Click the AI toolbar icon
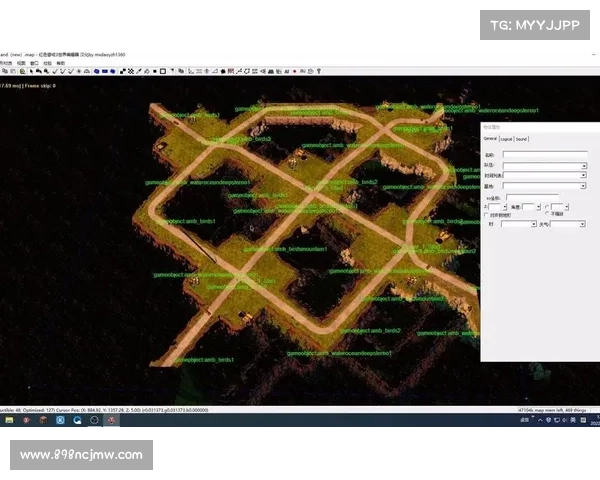Screen dimensions: 600x480 [287, 71]
